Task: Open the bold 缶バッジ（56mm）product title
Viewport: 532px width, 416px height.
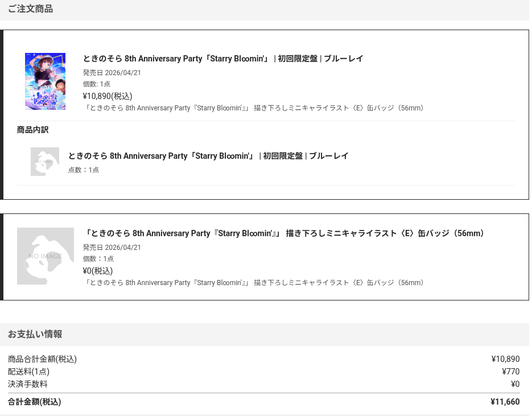Action: pyautogui.click(x=283, y=233)
